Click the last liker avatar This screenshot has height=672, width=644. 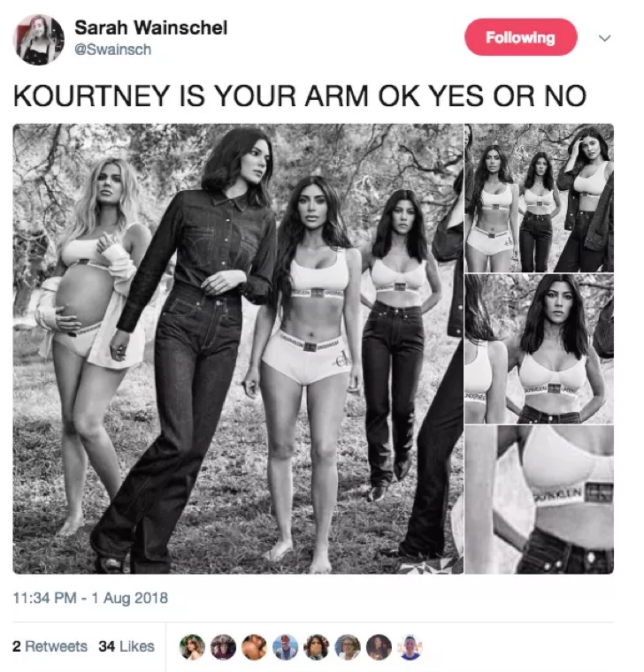(410, 646)
